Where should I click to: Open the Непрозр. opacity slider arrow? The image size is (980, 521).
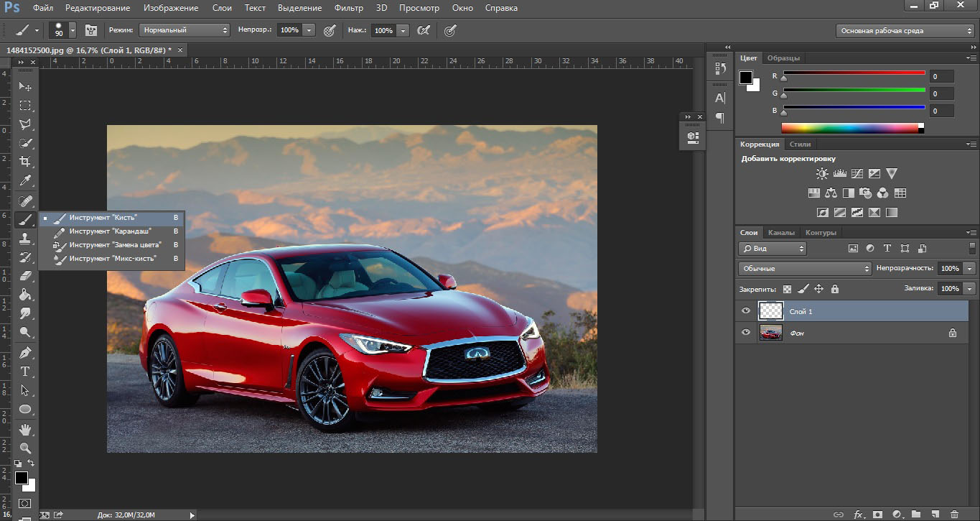tap(309, 31)
